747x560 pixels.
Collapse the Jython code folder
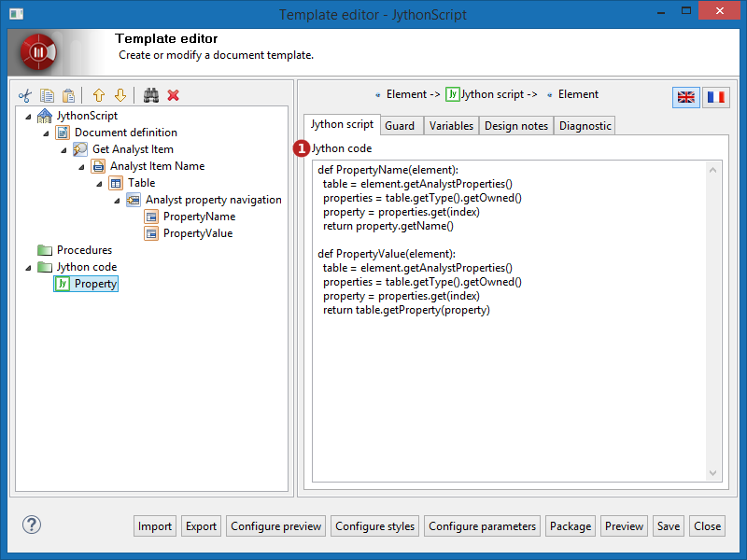point(28,268)
